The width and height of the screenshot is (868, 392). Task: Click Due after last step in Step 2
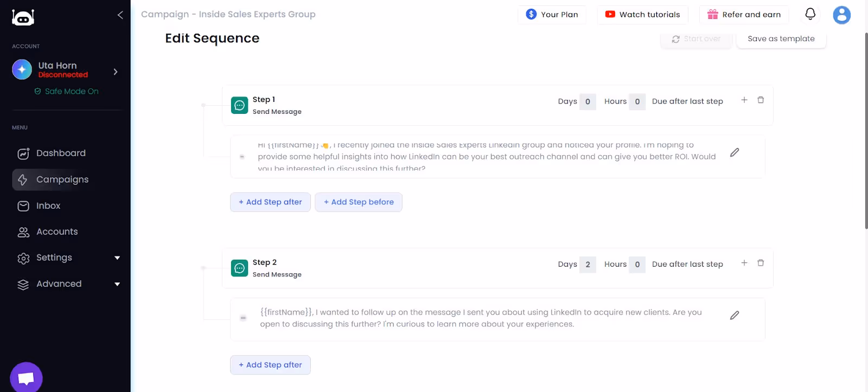[687, 265]
